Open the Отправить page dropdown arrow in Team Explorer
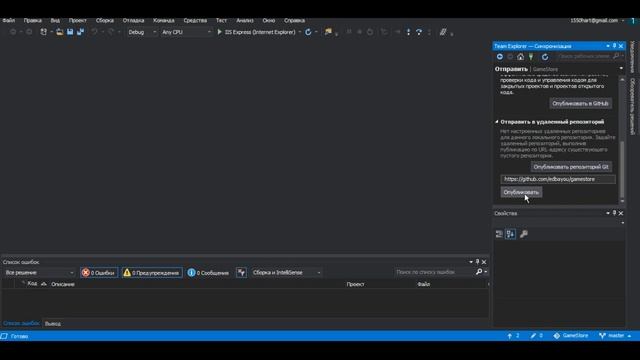The image size is (640, 360). pos(621,69)
